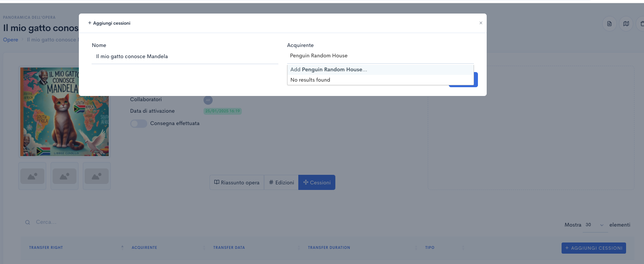644x264 pixels.
Task: Close the Aggiungi cessioni dialog
Action: (x=481, y=23)
